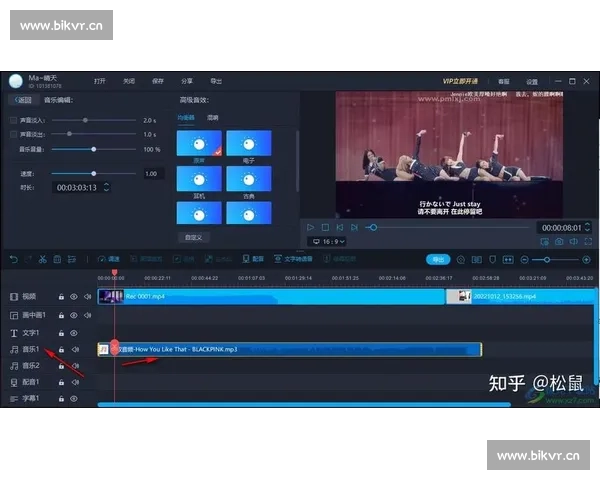This screenshot has width=600, height=480.
Task: Open the 16:9 aspect ratio dropdown
Action: pos(329,242)
